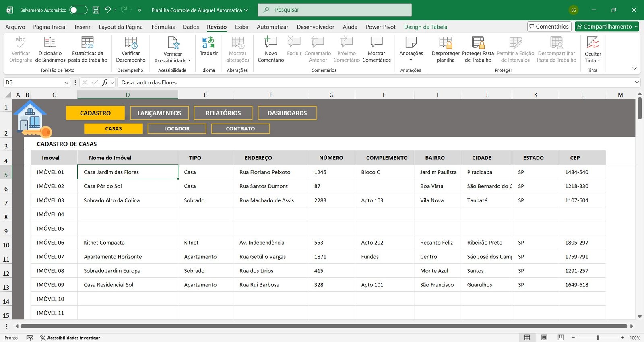Open the Arquivo menu

point(15,27)
